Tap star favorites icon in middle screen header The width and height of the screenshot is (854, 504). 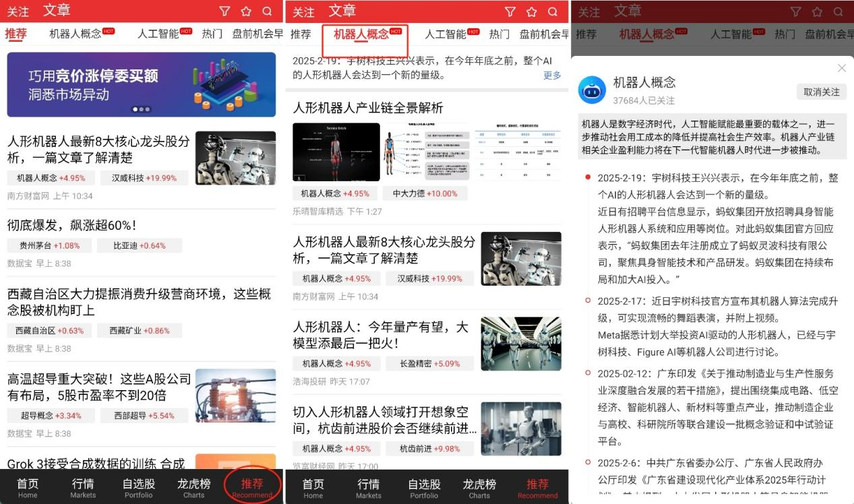click(531, 11)
